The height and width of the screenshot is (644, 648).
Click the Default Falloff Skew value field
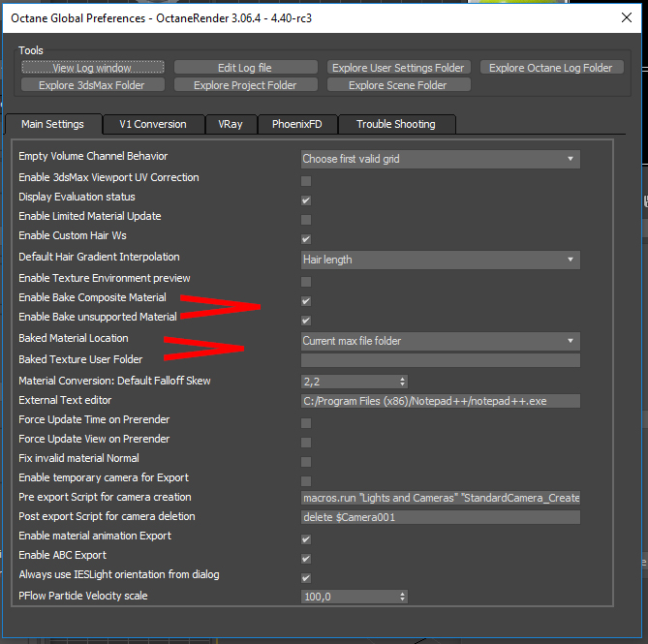pos(350,382)
